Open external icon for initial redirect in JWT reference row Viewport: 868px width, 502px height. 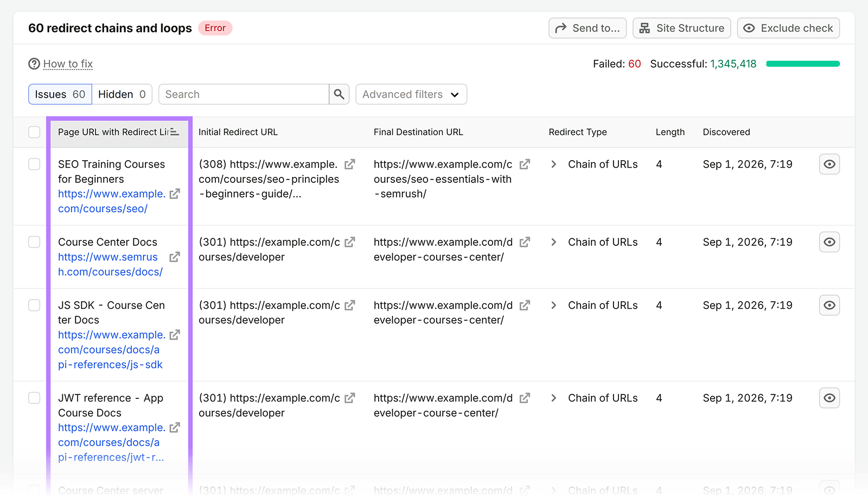[350, 398]
